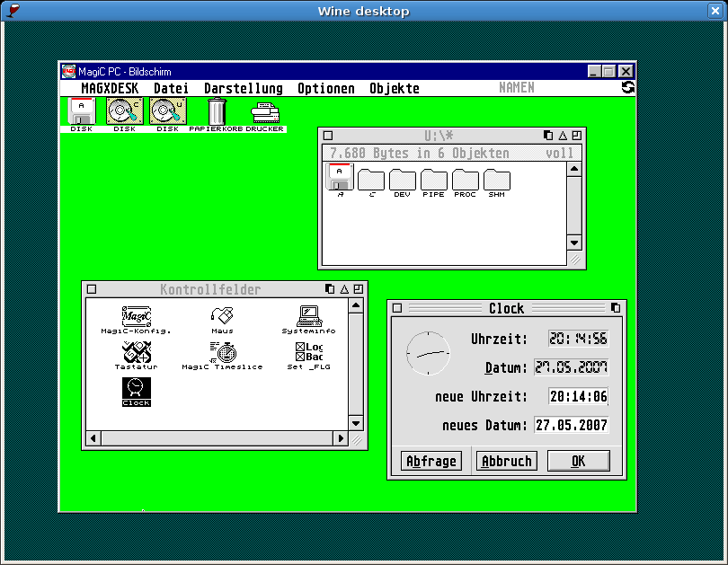Open the Maus control panel icon

[222, 320]
